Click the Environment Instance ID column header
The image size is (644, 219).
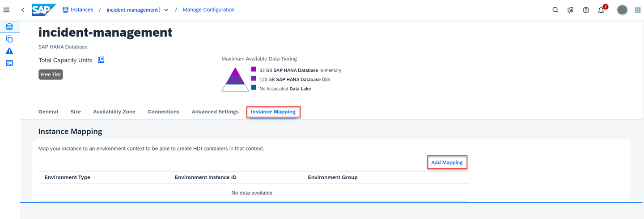pos(205,177)
